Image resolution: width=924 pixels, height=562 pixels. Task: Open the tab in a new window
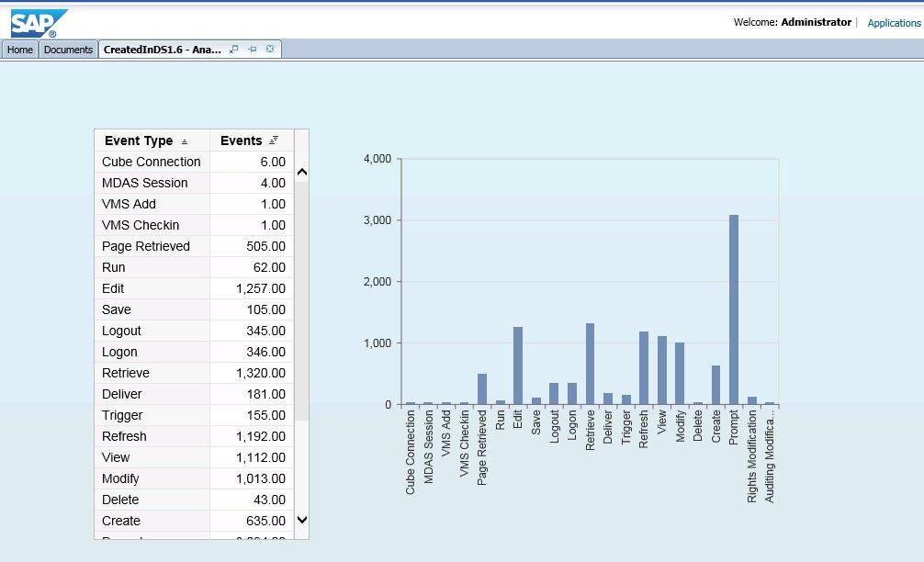coord(234,50)
